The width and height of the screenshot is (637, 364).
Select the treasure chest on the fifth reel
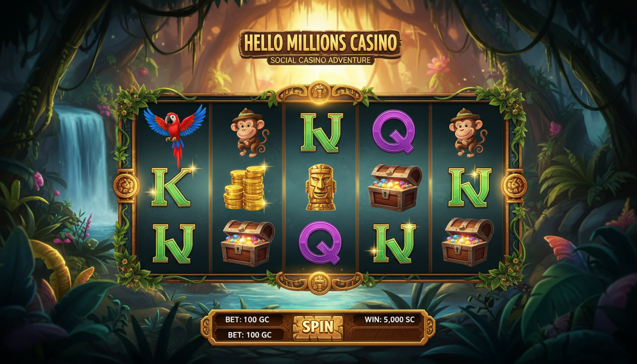(x=467, y=242)
